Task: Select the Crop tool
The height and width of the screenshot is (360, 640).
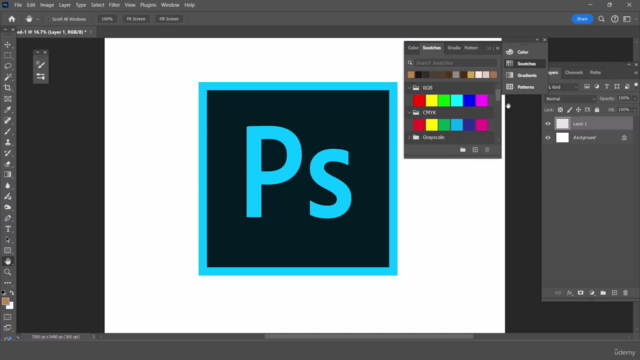Action: tap(8, 88)
